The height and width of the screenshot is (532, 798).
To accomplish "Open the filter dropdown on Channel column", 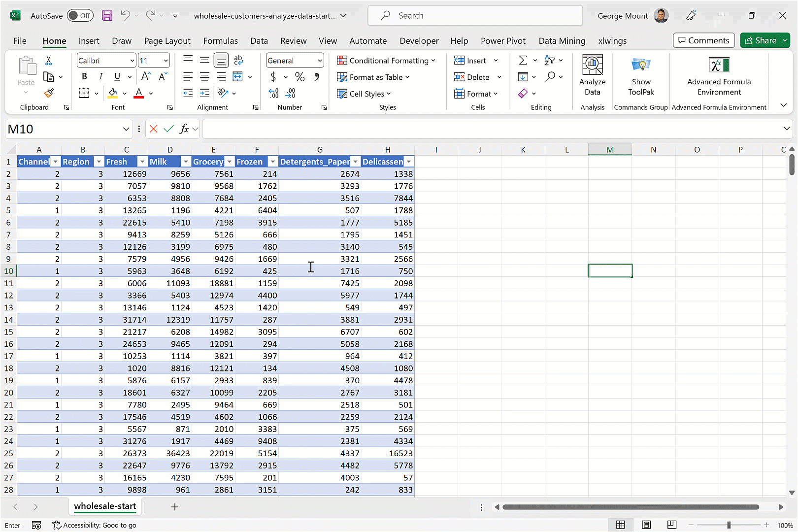I will point(55,162).
